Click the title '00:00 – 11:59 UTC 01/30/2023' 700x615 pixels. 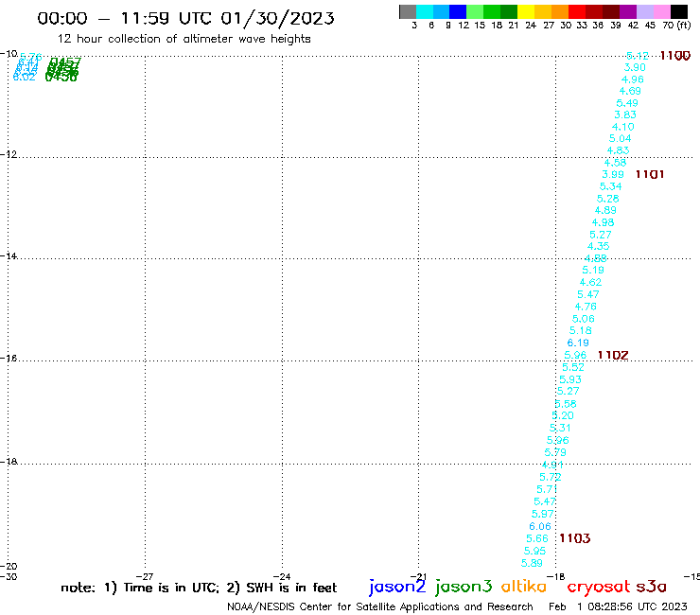coord(185,18)
